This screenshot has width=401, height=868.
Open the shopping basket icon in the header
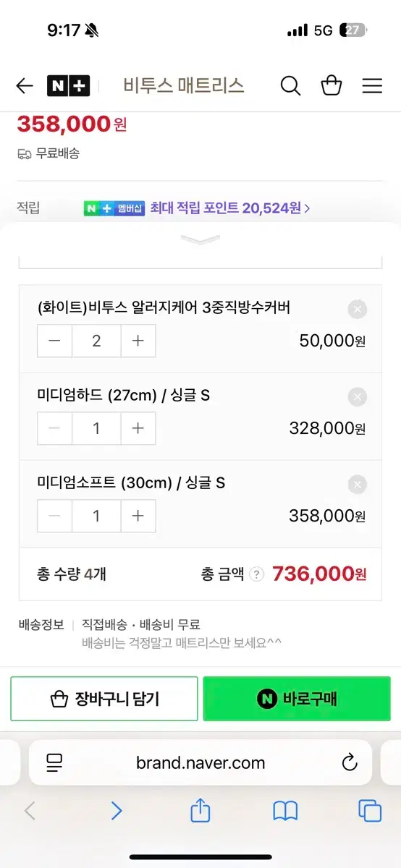coord(332,85)
